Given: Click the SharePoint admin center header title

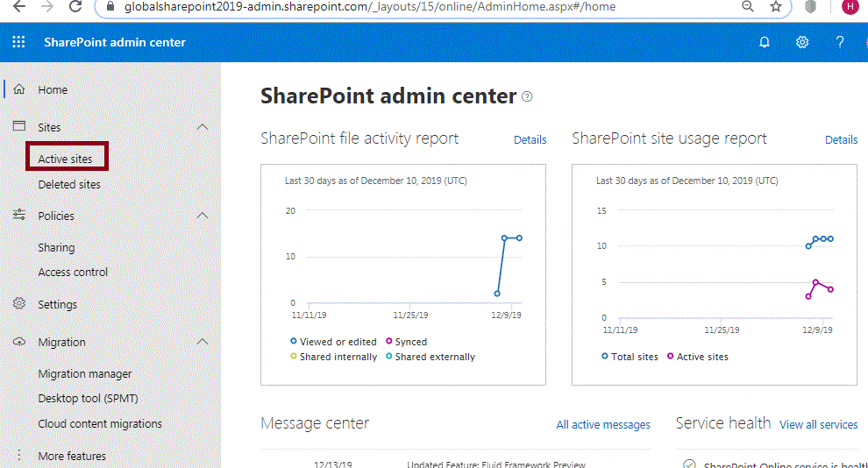Looking at the screenshot, I should point(115,42).
